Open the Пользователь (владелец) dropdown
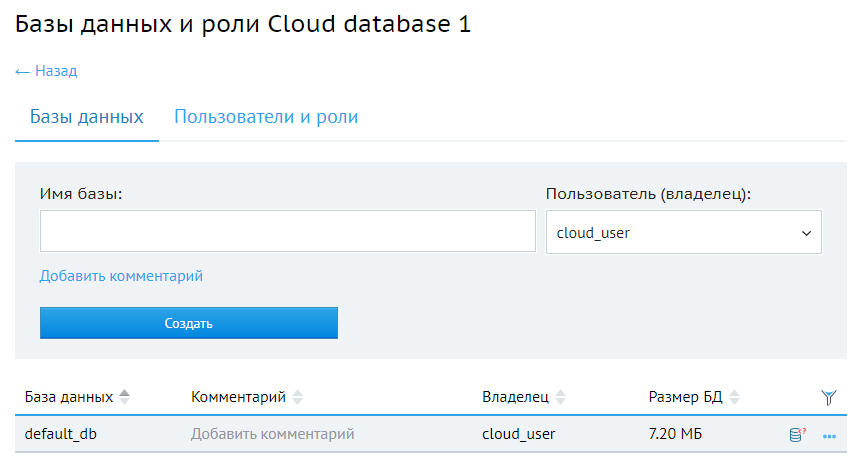 click(x=683, y=233)
